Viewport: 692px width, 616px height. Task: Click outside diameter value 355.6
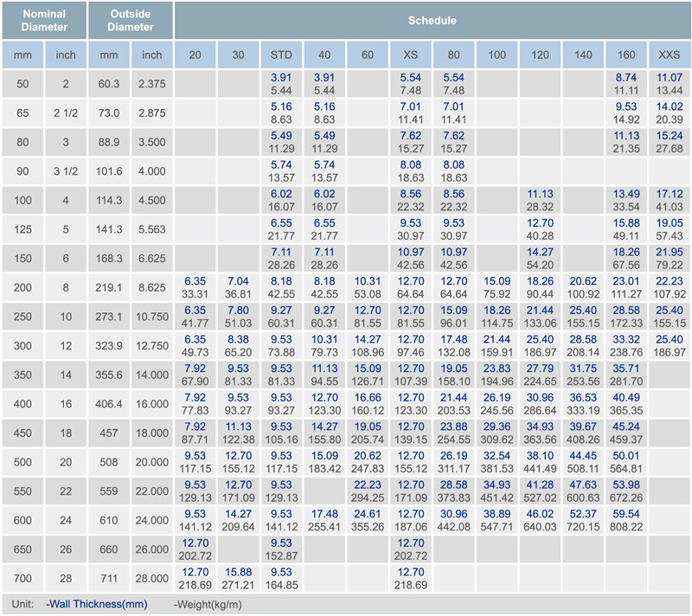(x=109, y=375)
